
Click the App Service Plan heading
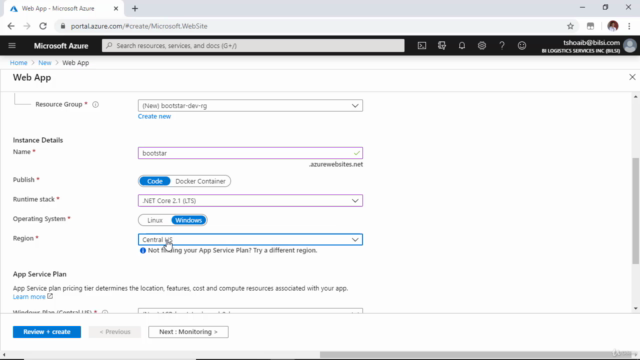tap(40, 274)
